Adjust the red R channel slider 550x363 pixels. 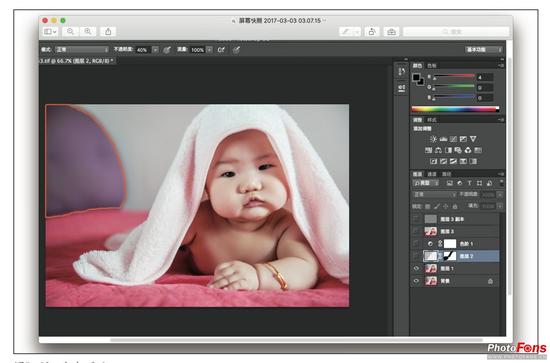coord(454,77)
